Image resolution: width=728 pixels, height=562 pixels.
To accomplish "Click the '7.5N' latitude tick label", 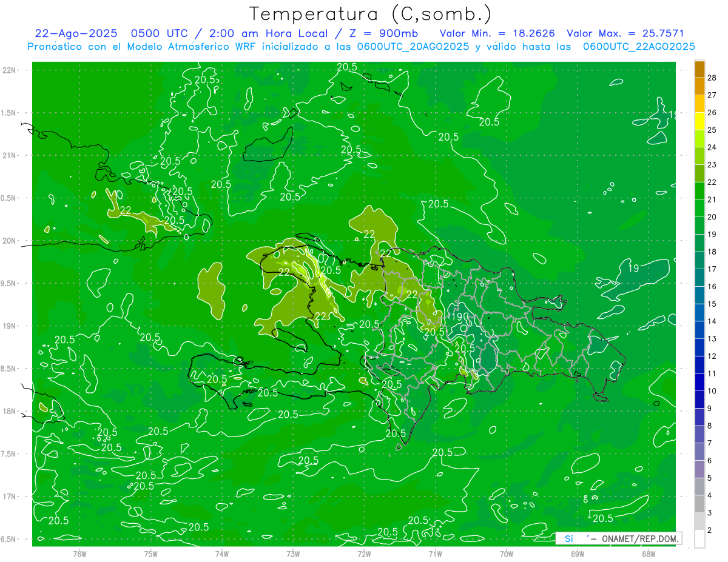I will [8, 453].
